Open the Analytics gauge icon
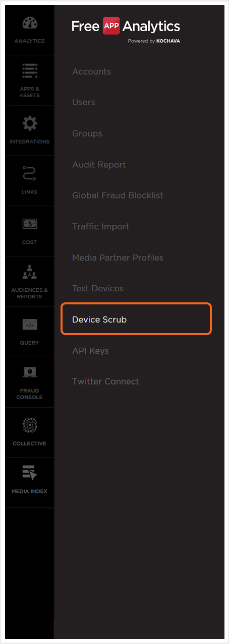Viewport: 229px width, 644px height. point(29,23)
